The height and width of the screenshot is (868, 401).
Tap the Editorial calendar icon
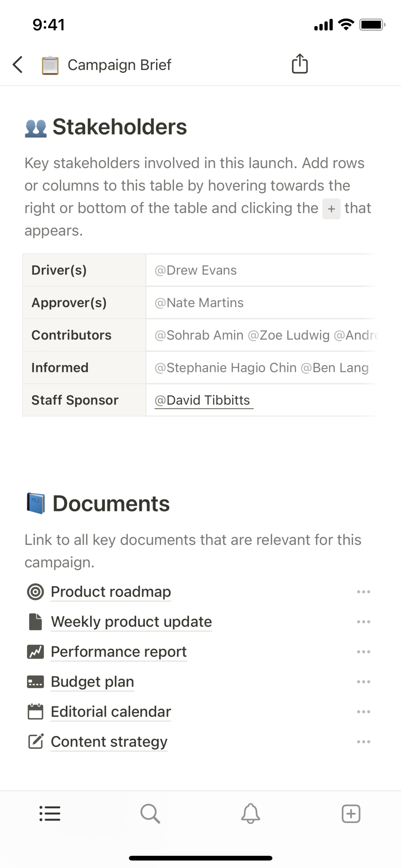point(35,712)
